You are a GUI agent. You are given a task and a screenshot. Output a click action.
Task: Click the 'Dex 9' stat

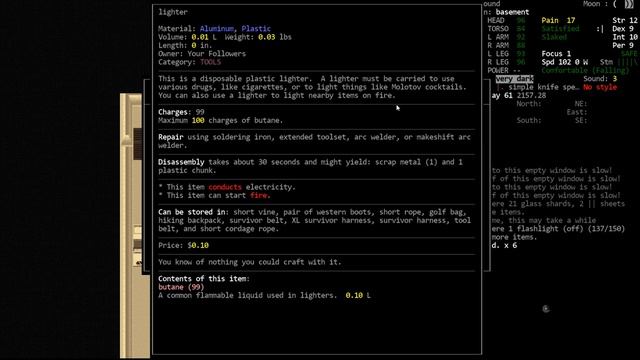pyautogui.click(x=622, y=29)
